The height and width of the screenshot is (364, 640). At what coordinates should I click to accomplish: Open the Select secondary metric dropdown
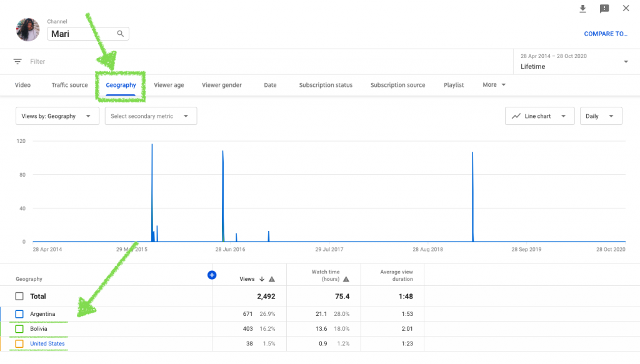coord(151,116)
